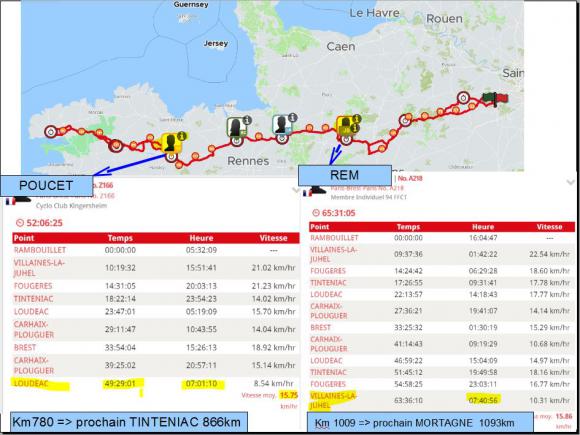580x435 pixels.
Task: Click the Rennes city label on map
Action: (248, 161)
